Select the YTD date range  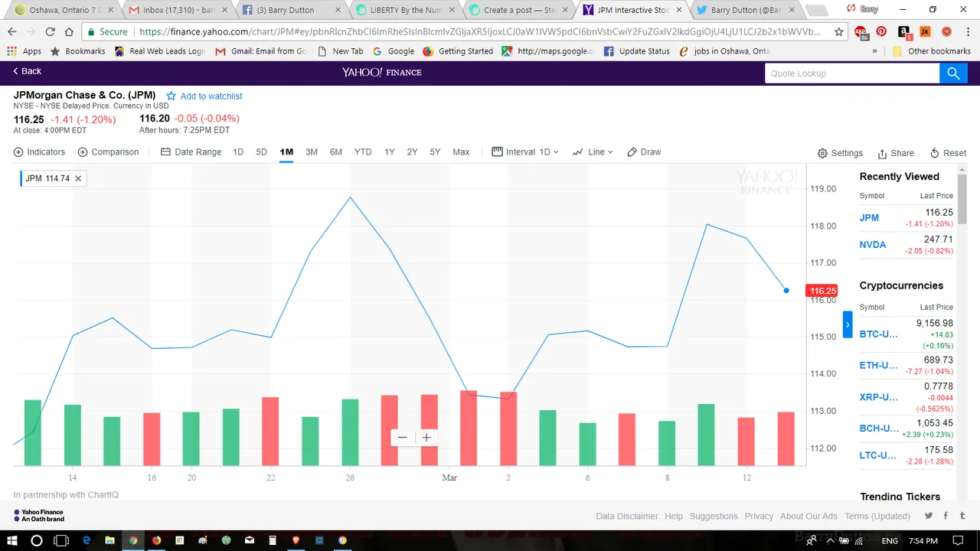click(x=363, y=152)
